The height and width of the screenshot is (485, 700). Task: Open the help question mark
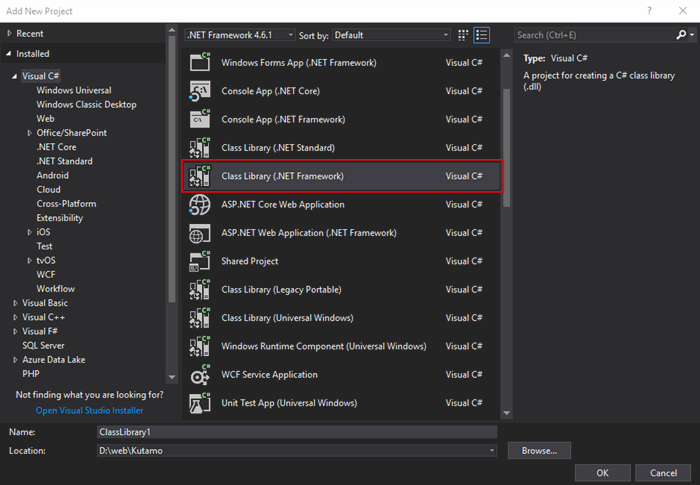[650, 11]
